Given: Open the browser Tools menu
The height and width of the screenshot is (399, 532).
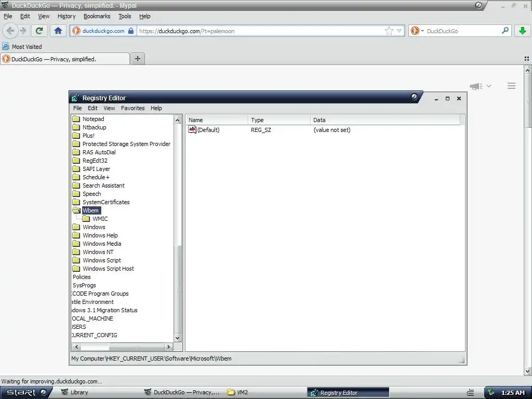Looking at the screenshot, I should [125, 16].
